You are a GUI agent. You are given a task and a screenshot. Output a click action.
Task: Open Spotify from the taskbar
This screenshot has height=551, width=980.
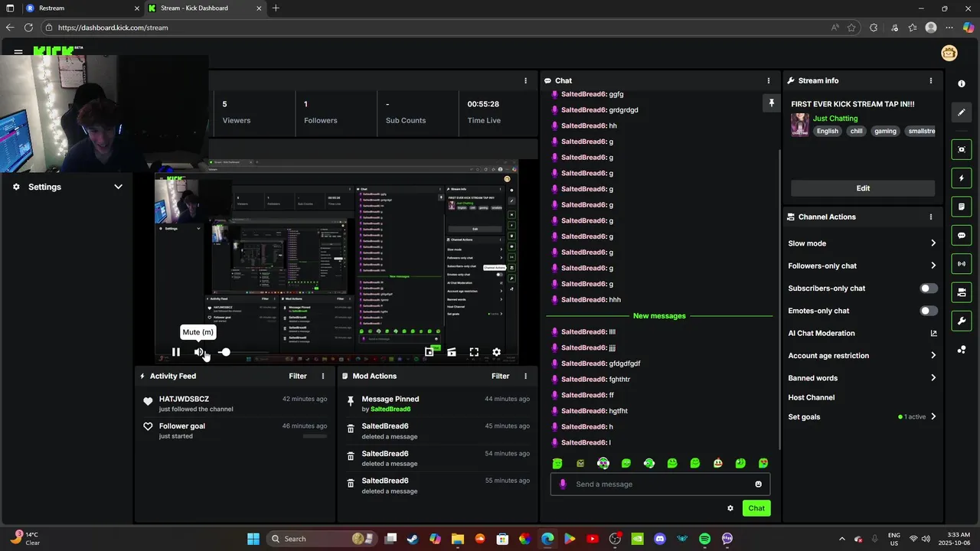click(704, 539)
